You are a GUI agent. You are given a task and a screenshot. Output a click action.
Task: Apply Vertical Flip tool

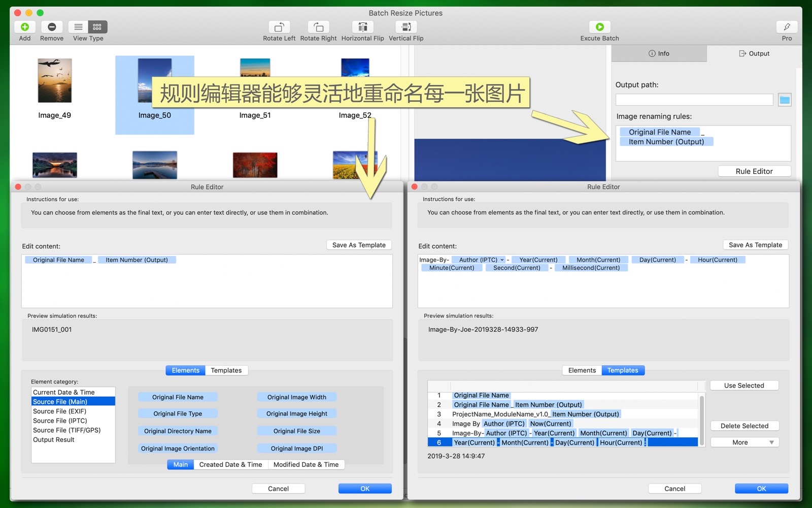pos(406,27)
